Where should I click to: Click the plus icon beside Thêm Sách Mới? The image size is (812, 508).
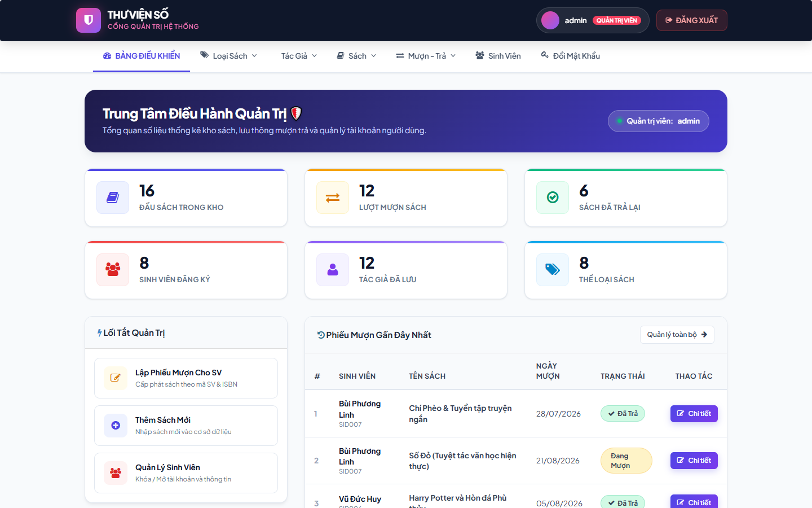coord(116,426)
